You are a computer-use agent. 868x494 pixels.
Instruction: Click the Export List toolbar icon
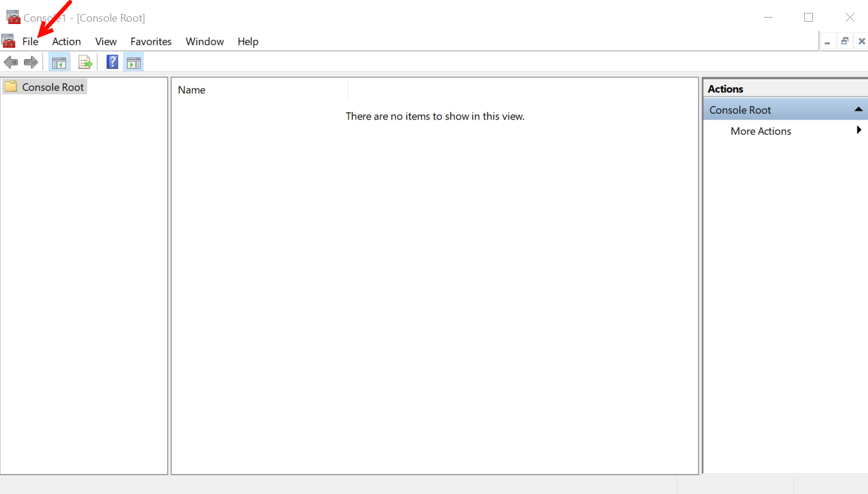[x=86, y=62]
